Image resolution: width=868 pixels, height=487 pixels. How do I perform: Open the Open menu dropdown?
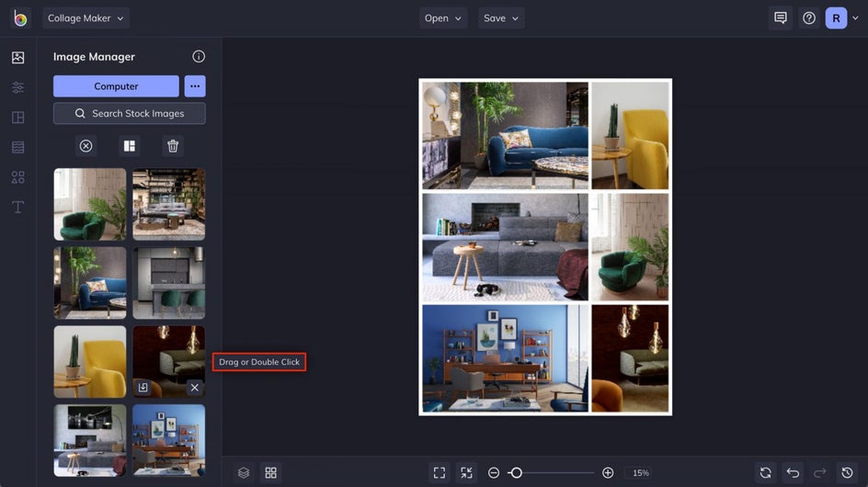[443, 18]
